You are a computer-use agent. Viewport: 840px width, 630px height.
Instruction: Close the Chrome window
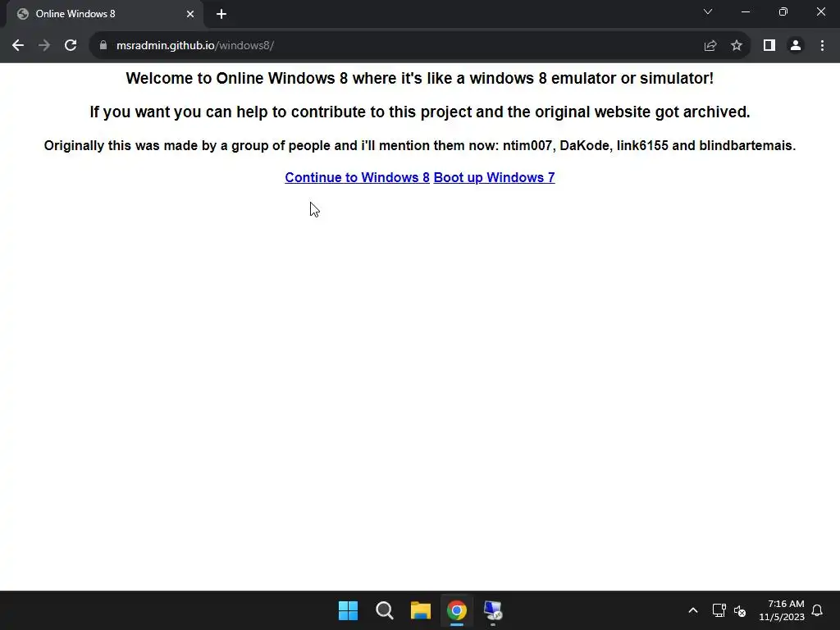coord(820,11)
